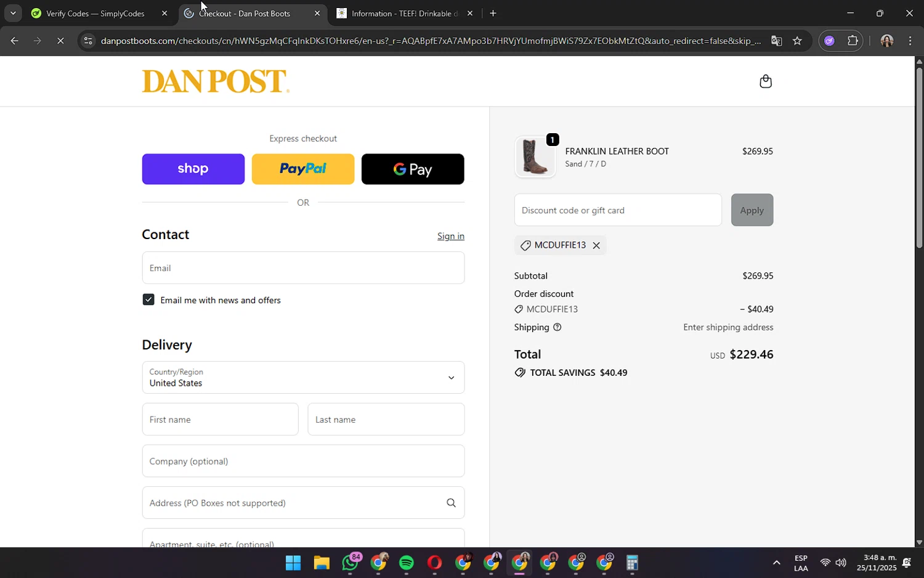Open the shopping bag cart icon
924x578 pixels.
click(x=766, y=81)
